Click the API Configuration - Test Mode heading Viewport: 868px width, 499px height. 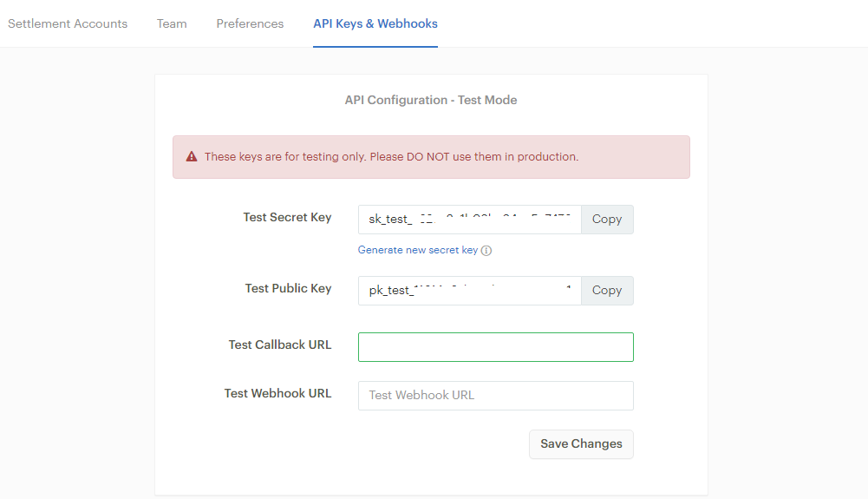[x=431, y=100]
